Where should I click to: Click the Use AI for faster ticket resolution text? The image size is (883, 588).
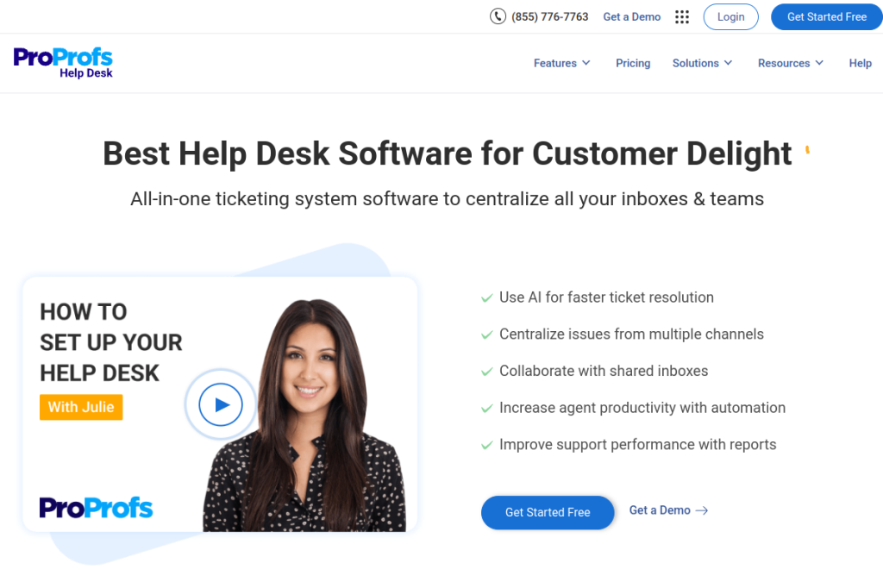click(606, 297)
